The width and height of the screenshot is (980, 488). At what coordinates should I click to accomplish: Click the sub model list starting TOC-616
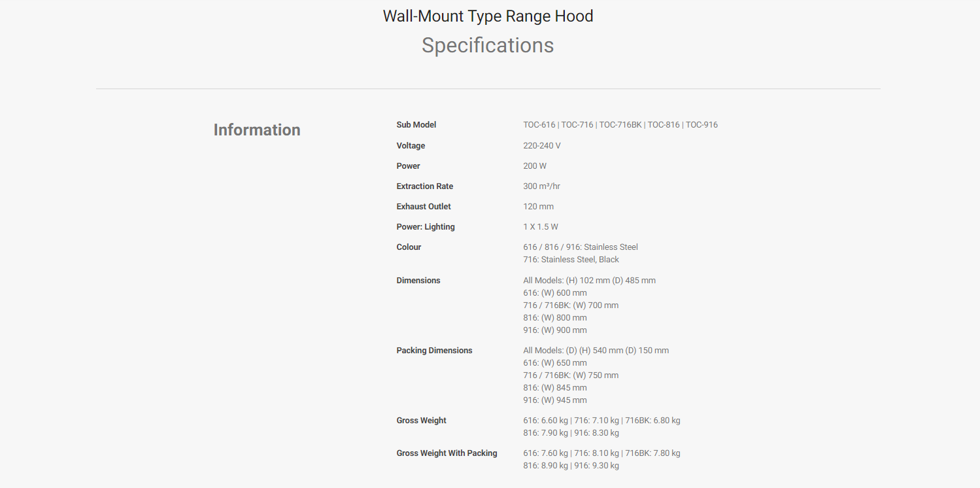[620, 125]
